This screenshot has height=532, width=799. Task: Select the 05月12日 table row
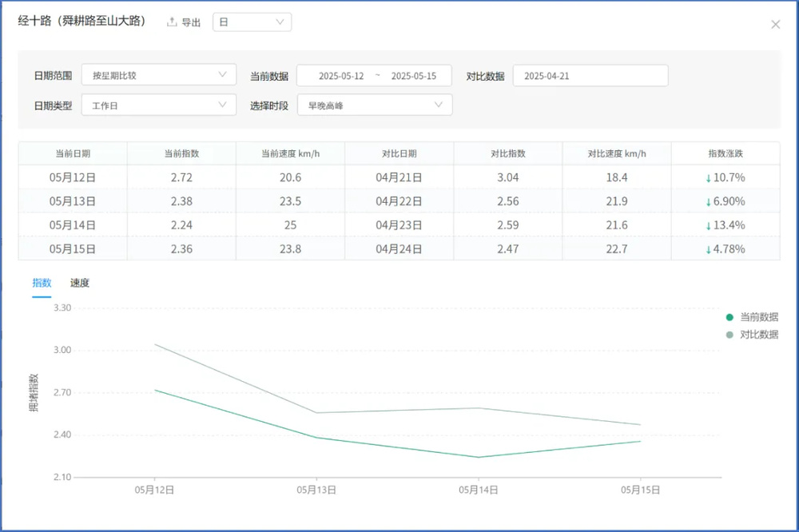tap(399, 177)
